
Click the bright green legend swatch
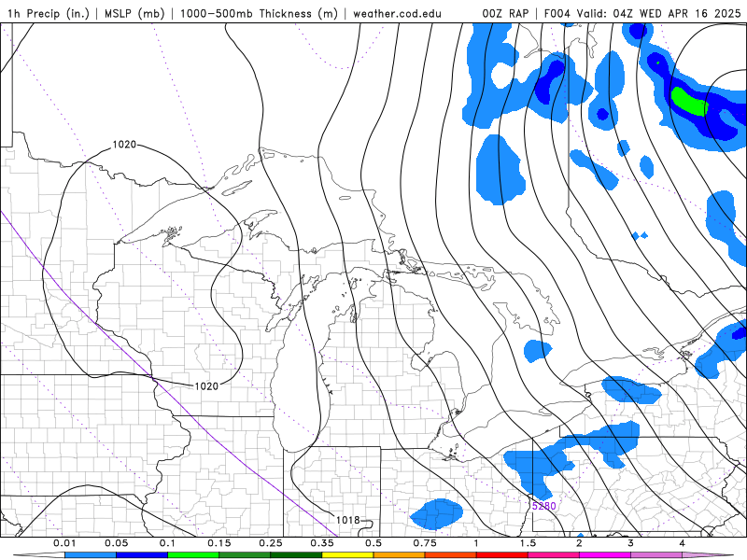tap(193, 555)
